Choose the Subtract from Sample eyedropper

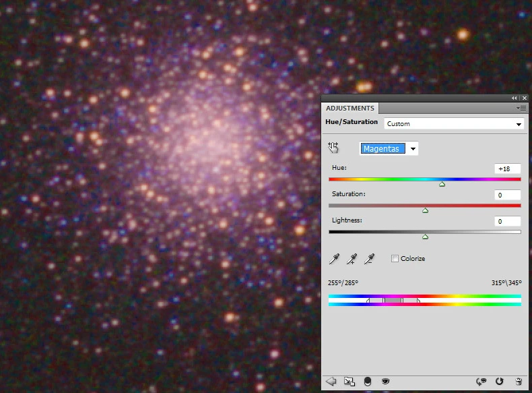click(x=368, y=259)
